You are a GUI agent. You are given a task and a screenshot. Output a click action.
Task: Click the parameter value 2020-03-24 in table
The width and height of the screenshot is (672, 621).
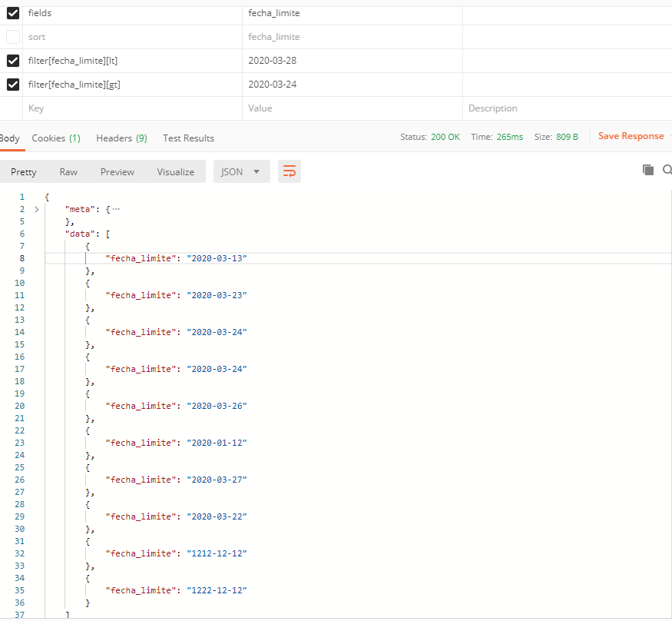point(273,85)
